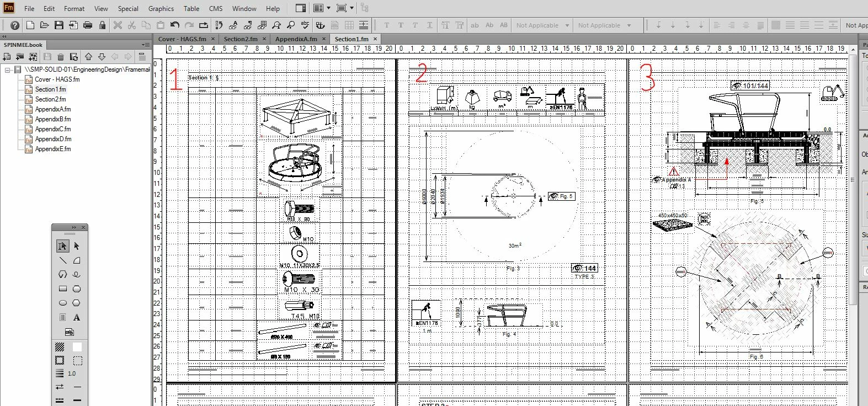Open the SPINMEE.book panel options menu

click(x=145, y=45)
